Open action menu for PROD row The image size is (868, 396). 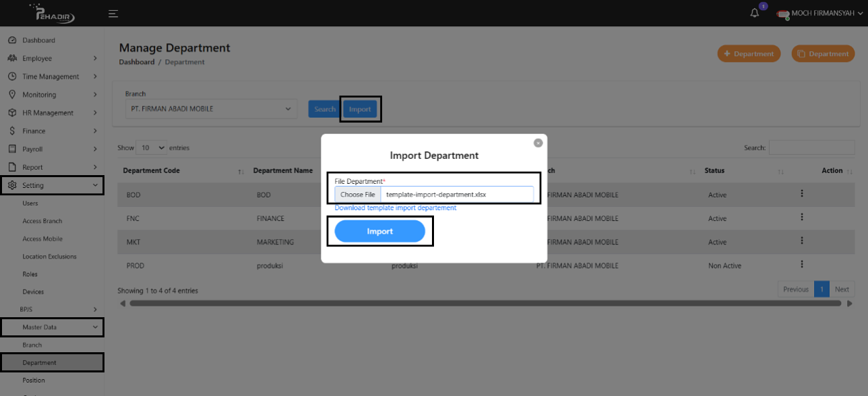[x=802, y=265]
